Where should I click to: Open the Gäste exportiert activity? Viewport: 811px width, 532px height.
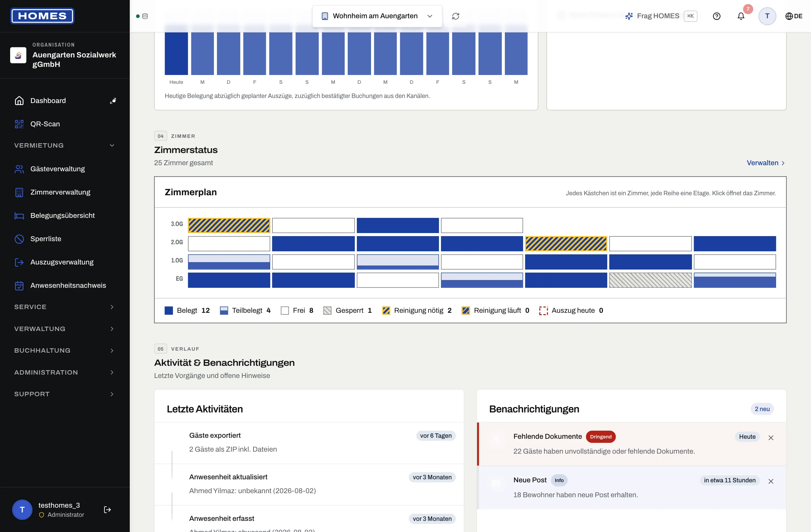tap(309, 443)
